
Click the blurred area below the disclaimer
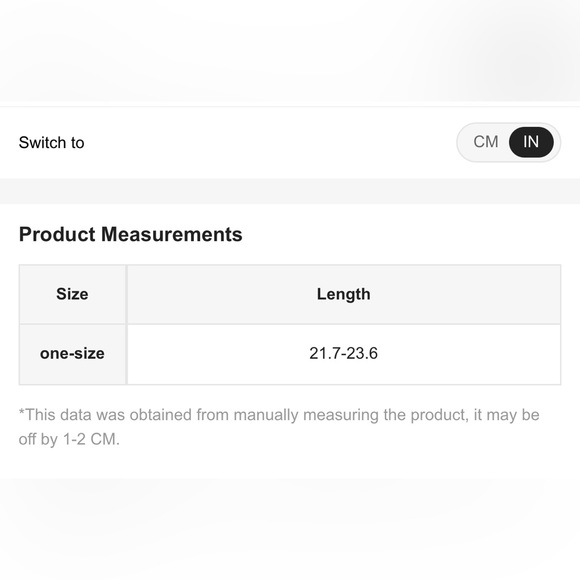[290, 529]
